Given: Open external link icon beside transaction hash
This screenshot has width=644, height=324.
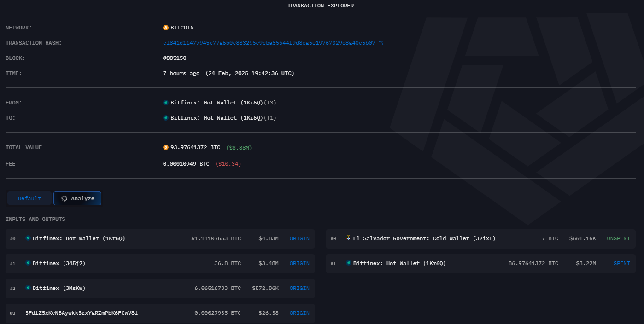Looking at the screenshot, I should coord(381,43).
